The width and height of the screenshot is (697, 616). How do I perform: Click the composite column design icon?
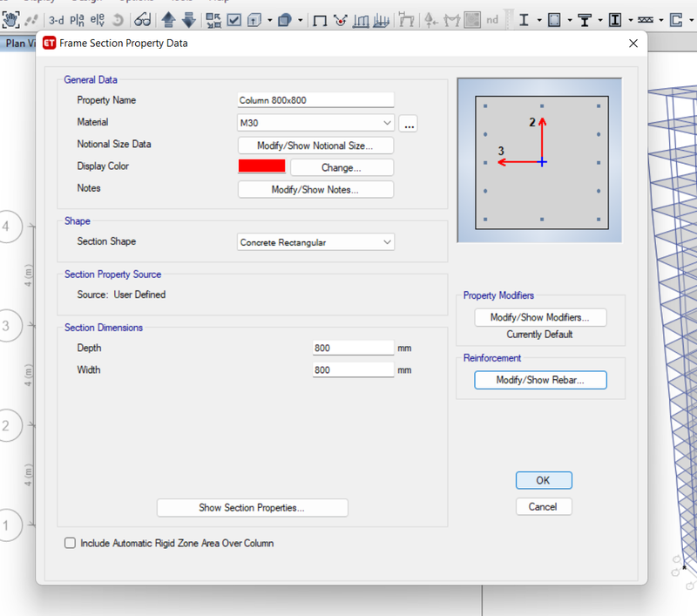click(x=615, y=20)
